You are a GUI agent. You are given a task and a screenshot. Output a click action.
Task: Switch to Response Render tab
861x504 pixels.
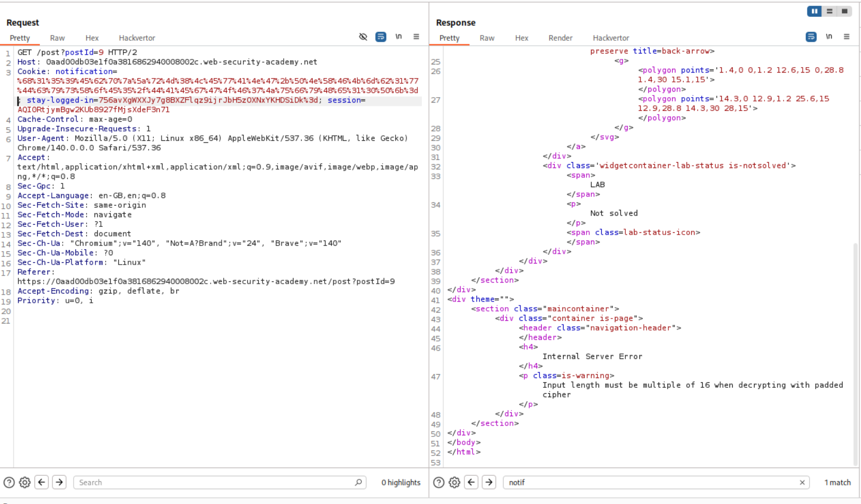(x=560, y=38)
